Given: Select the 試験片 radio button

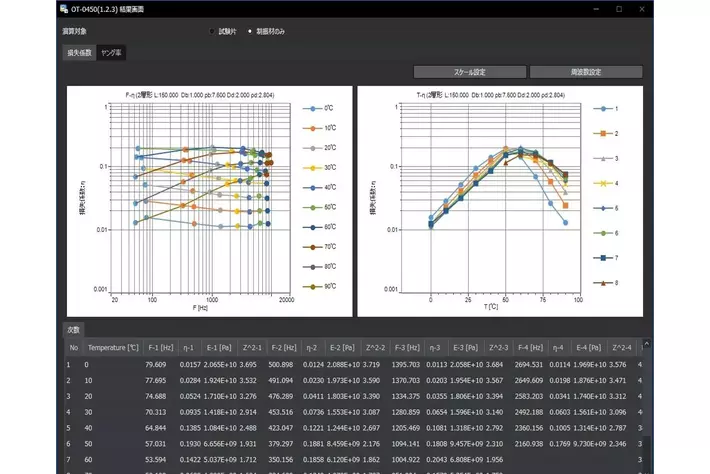Looking at the screenshot, I should [x=212, y=31].
